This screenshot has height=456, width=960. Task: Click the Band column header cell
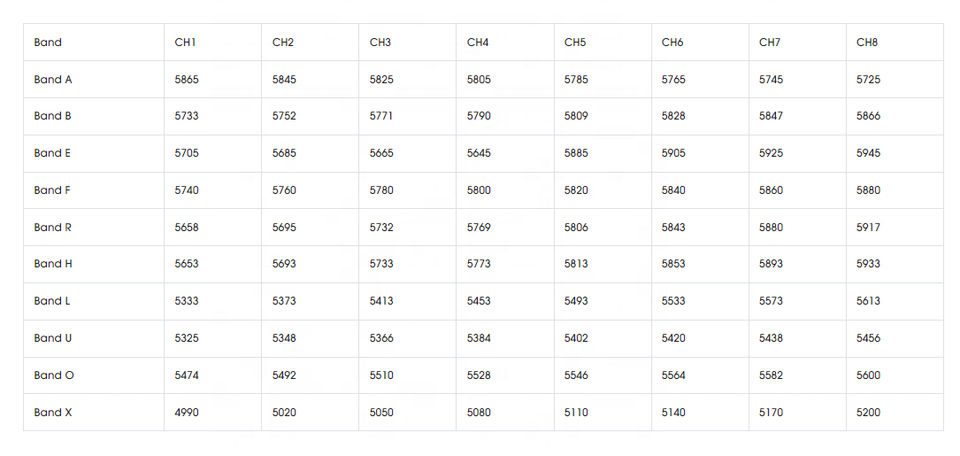[48, 43]
